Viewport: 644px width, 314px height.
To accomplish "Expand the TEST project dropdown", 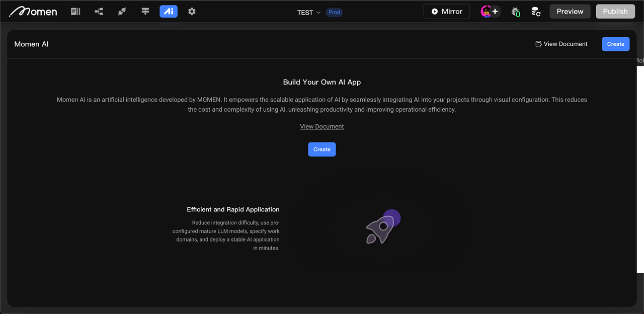I will [x=309, y=12].
